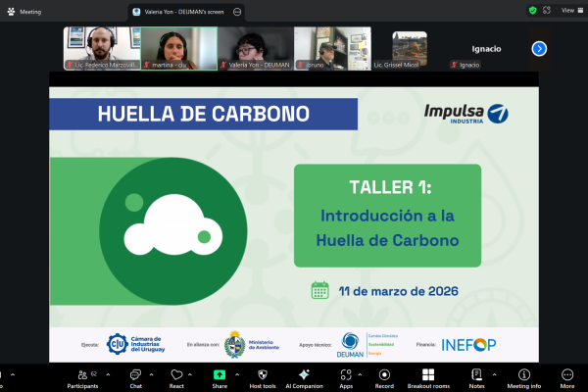Screen dimensions: 588x392
Task: Open Breakout rooms
Action: click(x=428, y=379)
